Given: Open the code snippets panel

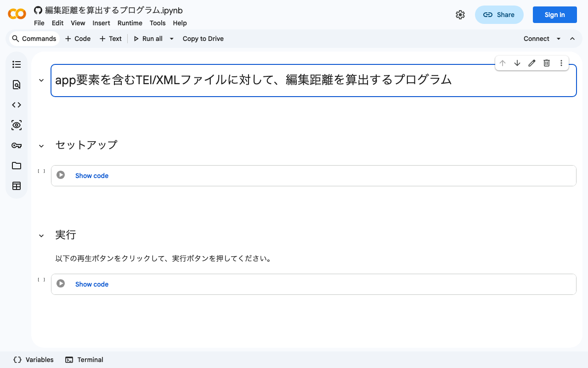Looking at the screenshot, I should 17,105.
